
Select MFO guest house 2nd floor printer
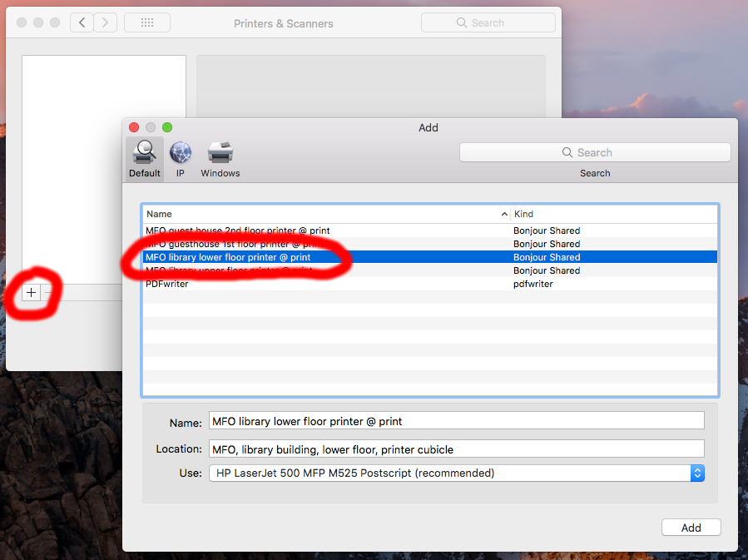[237, 230]
